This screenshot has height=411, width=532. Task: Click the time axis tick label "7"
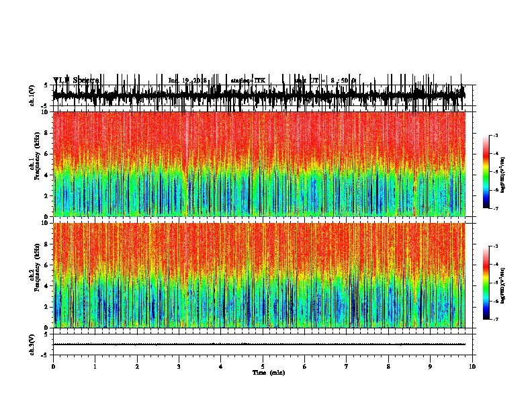[x=347, y=367]
